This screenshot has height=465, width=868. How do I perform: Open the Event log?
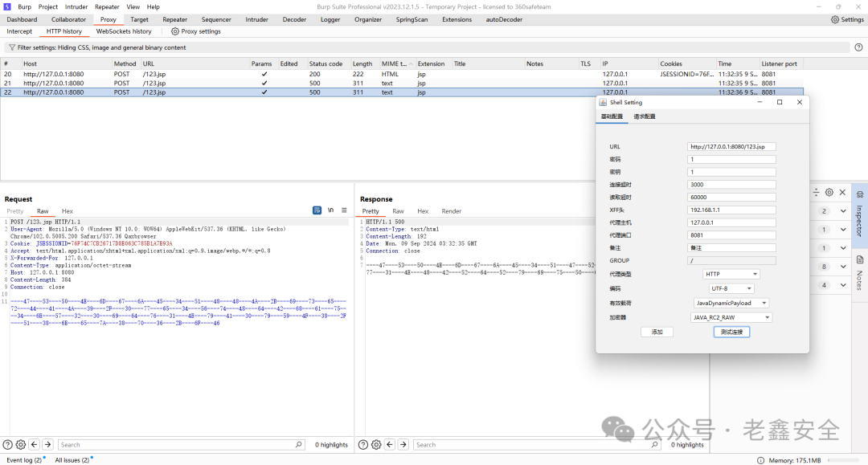point(24,460)
